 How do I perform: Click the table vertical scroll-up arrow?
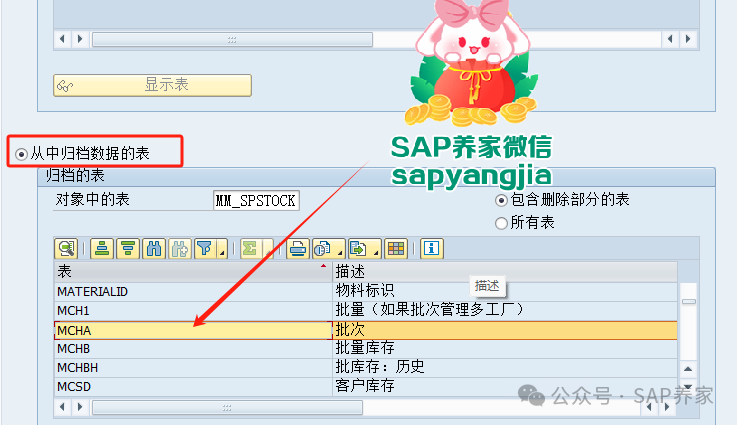pyautogui.click(x=688, y=369)
